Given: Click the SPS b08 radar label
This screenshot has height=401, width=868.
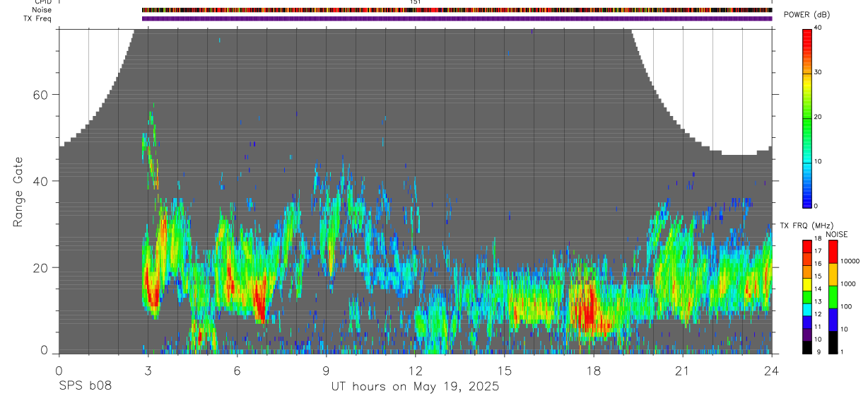Looking at the screenshot, I should 85,386.
